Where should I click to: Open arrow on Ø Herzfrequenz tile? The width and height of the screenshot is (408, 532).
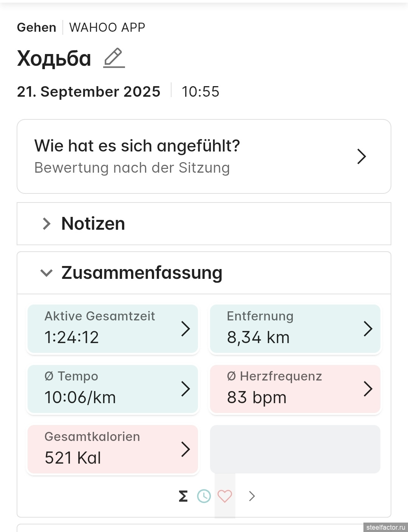368,389
